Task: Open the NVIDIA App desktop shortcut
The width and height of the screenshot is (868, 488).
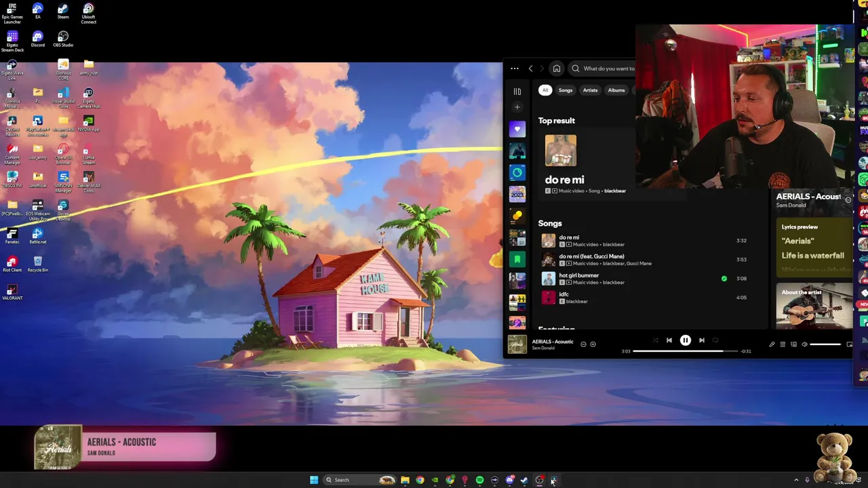Action: (x=88, y=123)
